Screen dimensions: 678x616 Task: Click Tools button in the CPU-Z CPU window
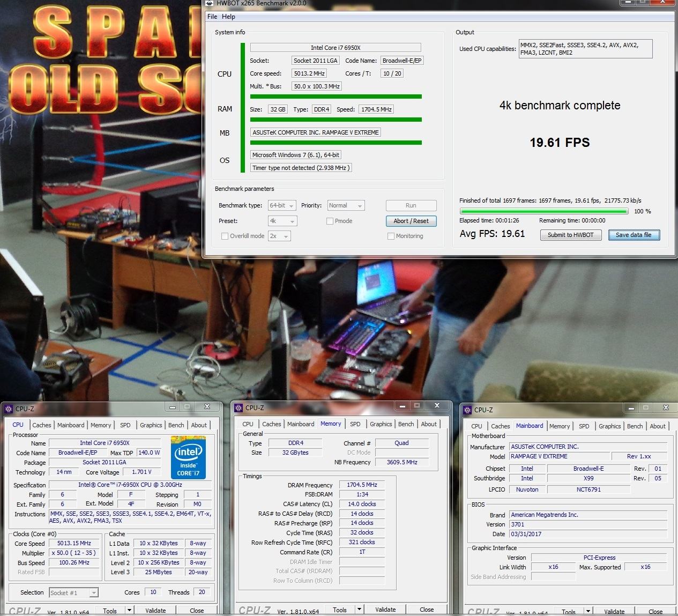pos(110,610)
